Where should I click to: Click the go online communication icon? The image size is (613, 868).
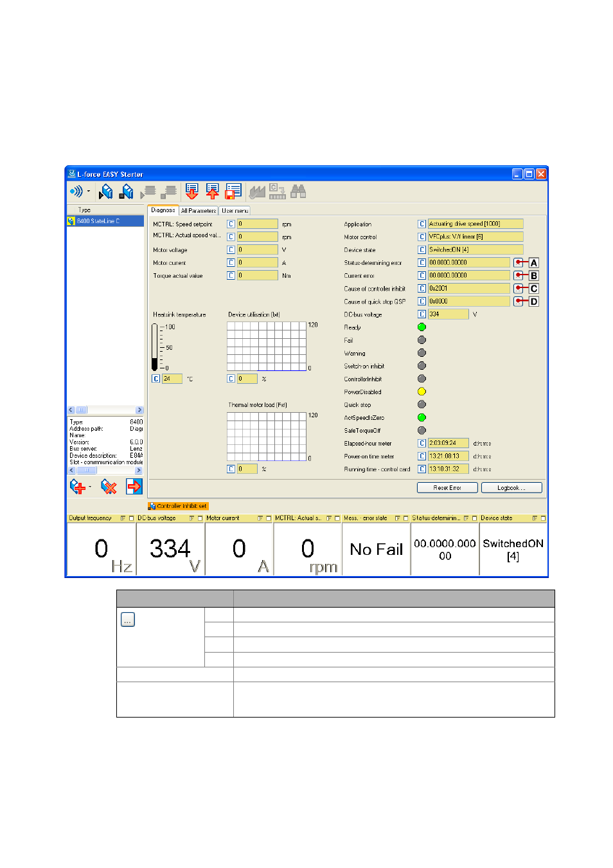(76, 191)
